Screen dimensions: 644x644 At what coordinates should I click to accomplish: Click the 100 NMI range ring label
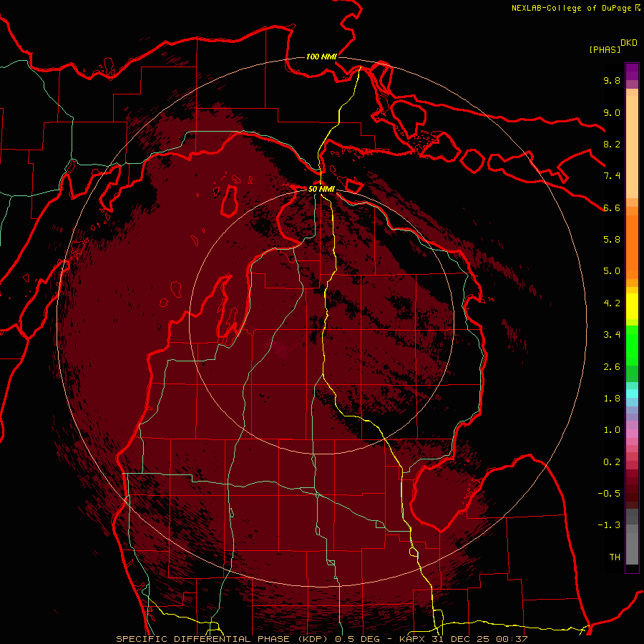coord(321,57)
